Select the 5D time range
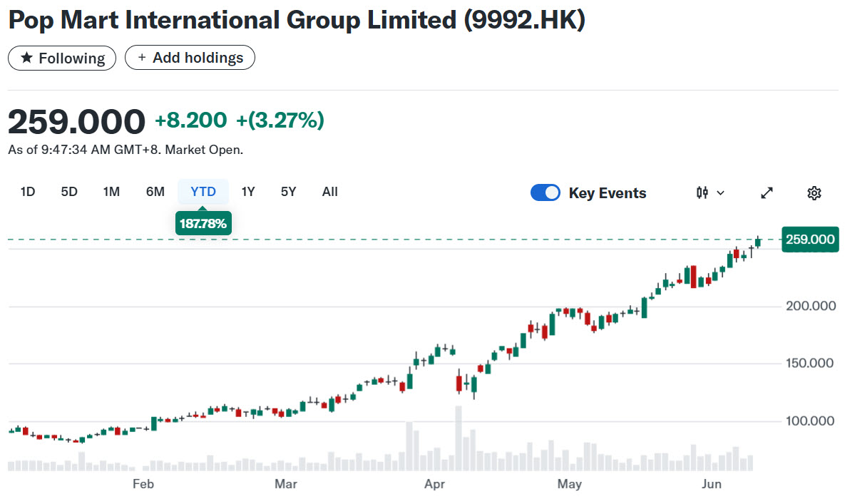The width and height of the screenshot is (845, 504). pos(69,192)
